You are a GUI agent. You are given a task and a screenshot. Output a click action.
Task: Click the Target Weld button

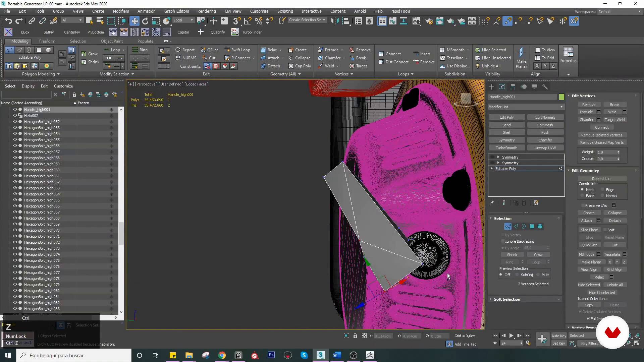(x=614, y=120)
